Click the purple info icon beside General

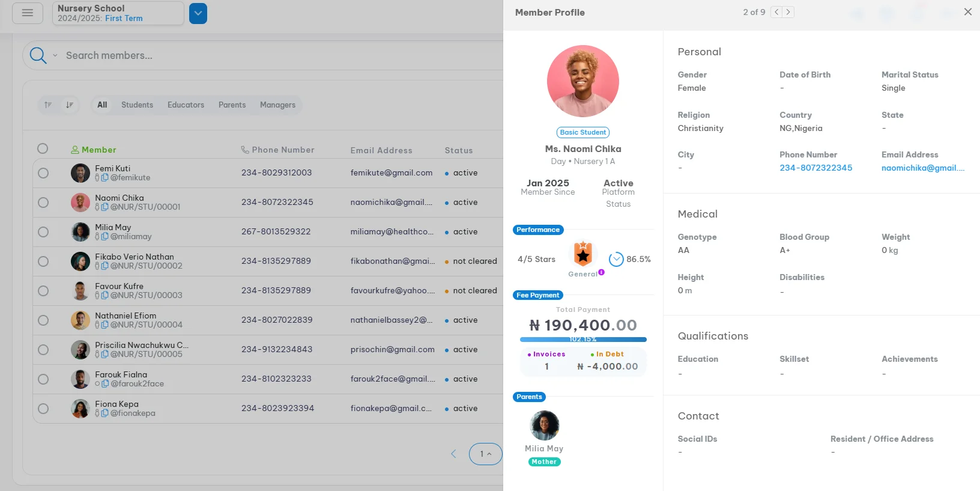click(601, 272)
